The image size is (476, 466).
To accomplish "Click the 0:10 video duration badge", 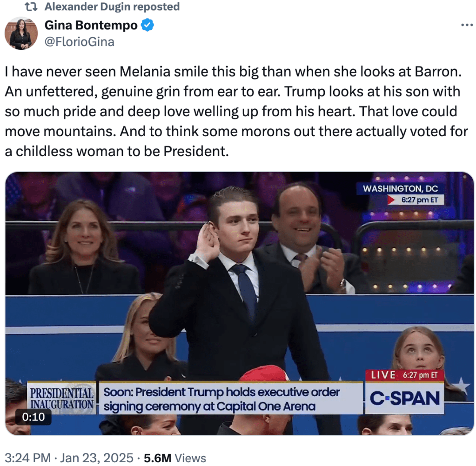I will coord(34,417).
